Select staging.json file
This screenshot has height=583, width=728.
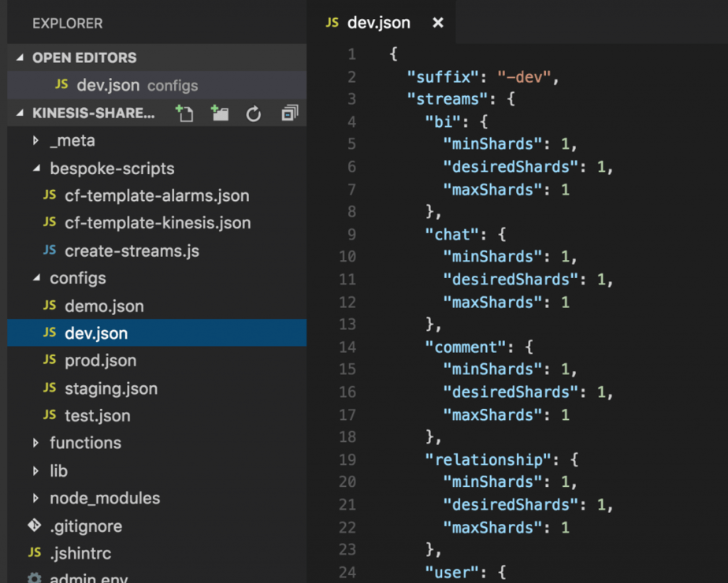tap(110, 388)
